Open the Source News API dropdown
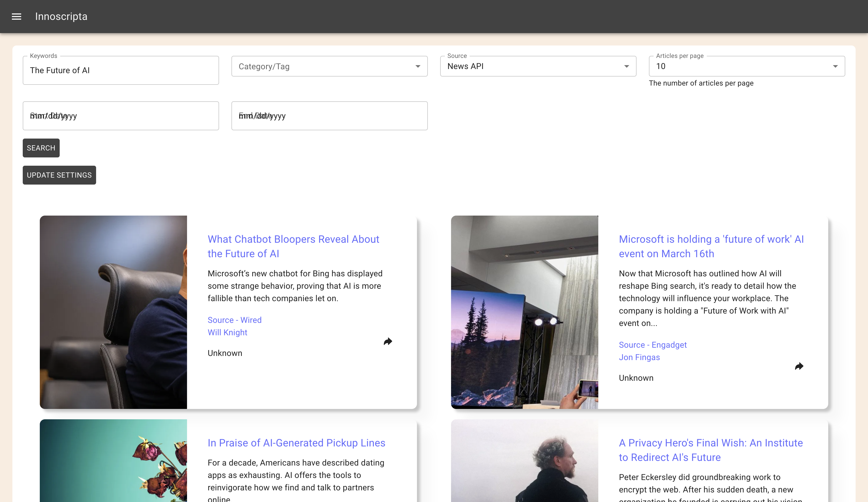The width and height of the screenshot is (868, 502). [x=538, y=66]
